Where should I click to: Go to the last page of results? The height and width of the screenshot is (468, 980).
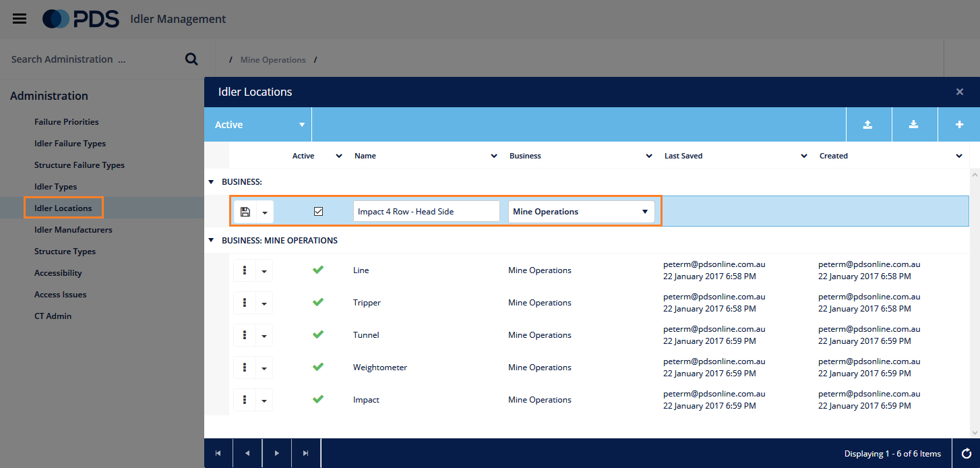[306, 453]
